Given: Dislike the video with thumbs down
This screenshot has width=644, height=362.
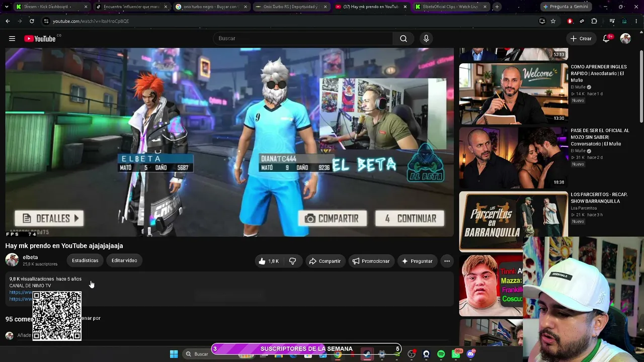Looking at the screenshot, I should pos(292,261).
